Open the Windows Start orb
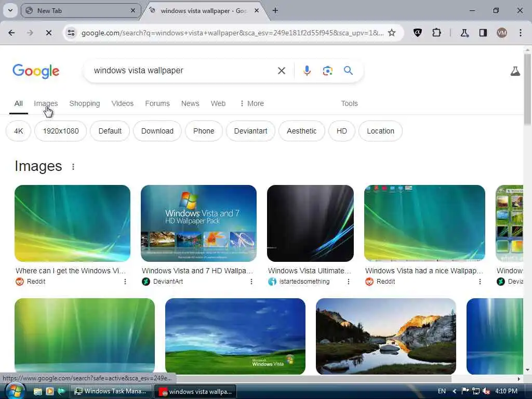The width and height of the screenshot is (532, 399). [15, 391]
